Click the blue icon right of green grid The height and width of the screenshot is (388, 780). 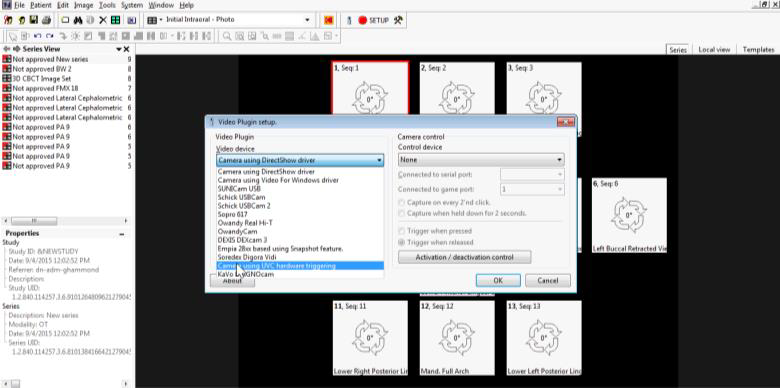132,20
